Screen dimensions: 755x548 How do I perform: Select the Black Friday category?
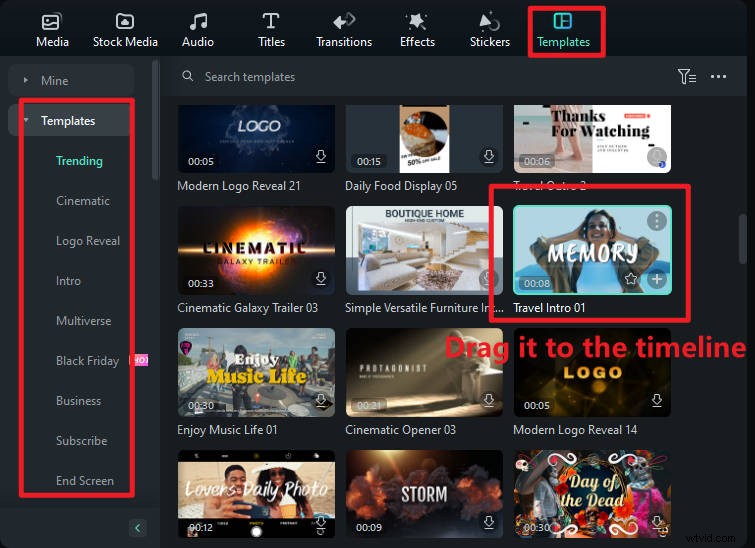pyautogui.click(x=87, y=361)
